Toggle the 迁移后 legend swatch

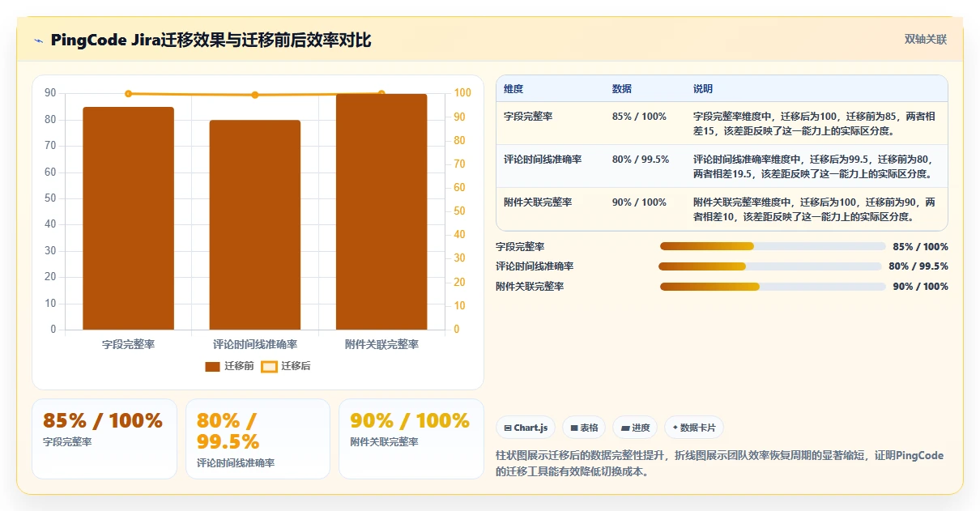pyautogui.click(x=270, y=367)
